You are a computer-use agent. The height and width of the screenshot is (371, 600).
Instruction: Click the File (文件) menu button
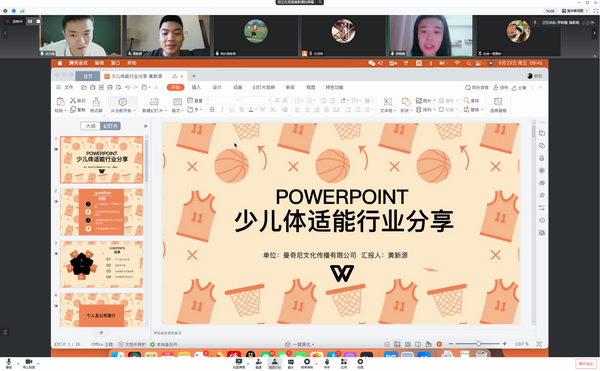coord(65,87)
